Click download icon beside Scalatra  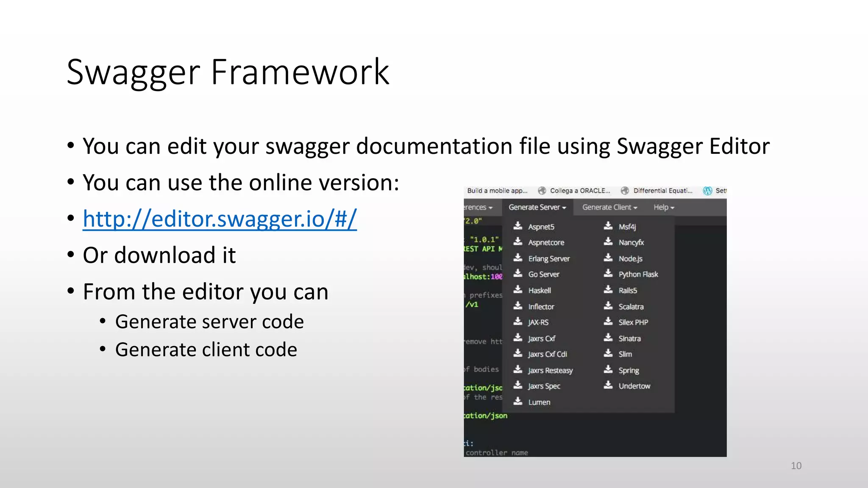click(x=608, y=305)
